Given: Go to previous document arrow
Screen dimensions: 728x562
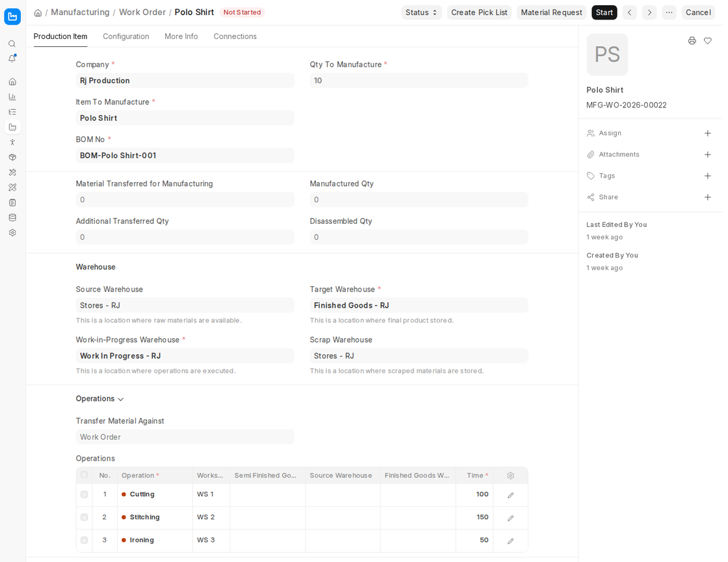Looking at the screenshot, I should tap(630, 12).
